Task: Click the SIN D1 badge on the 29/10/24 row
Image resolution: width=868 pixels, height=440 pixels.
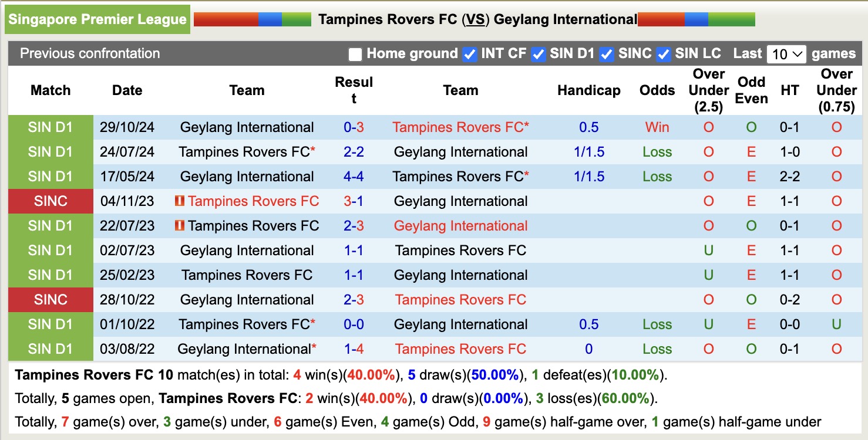Action: point(51,127)
